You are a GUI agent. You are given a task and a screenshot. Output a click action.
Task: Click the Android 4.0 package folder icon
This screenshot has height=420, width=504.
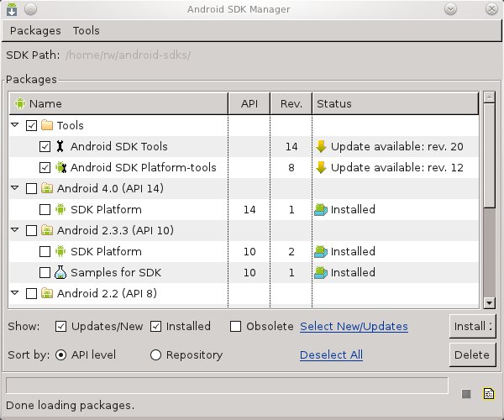47,188
